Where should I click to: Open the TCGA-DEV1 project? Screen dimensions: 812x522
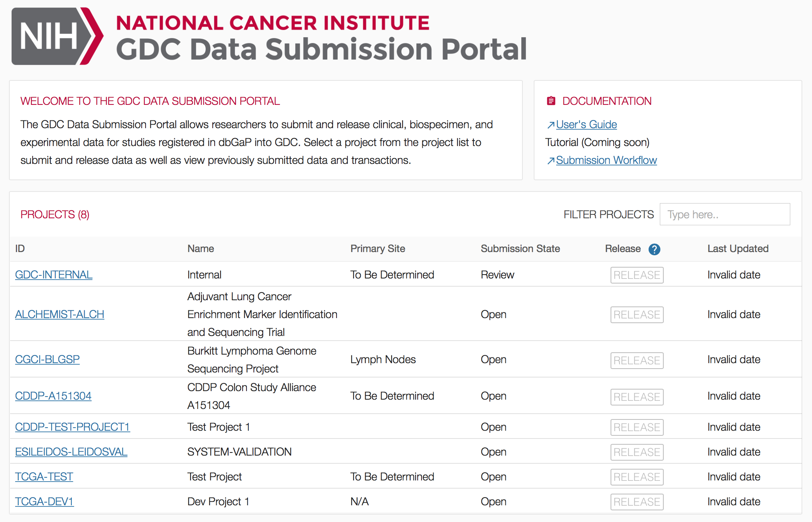[44, 501]
